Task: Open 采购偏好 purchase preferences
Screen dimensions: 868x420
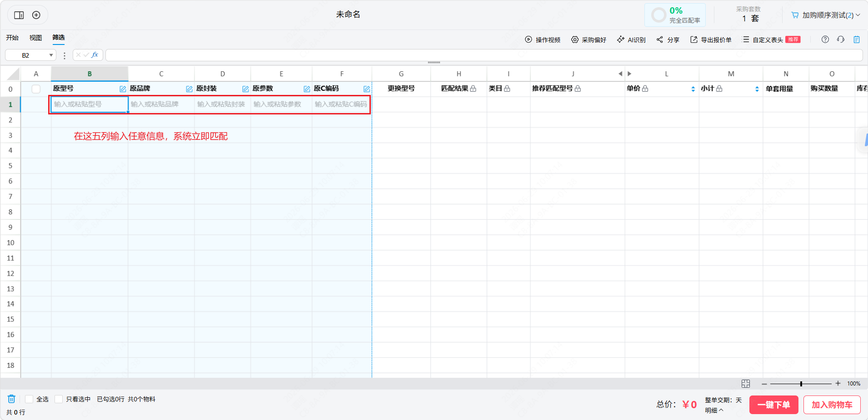Action: click(x=589, y=40)
